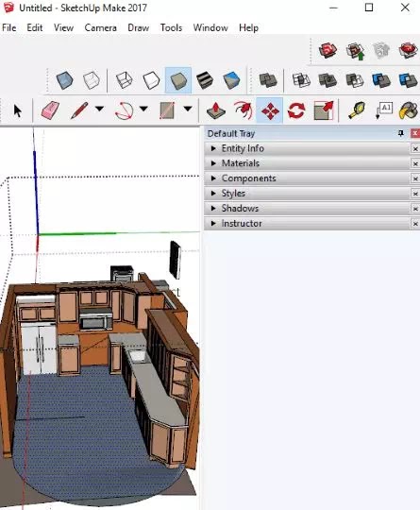420x510 pixels.
Task: Expand the Materials panel
Action: tap(307, 163)
